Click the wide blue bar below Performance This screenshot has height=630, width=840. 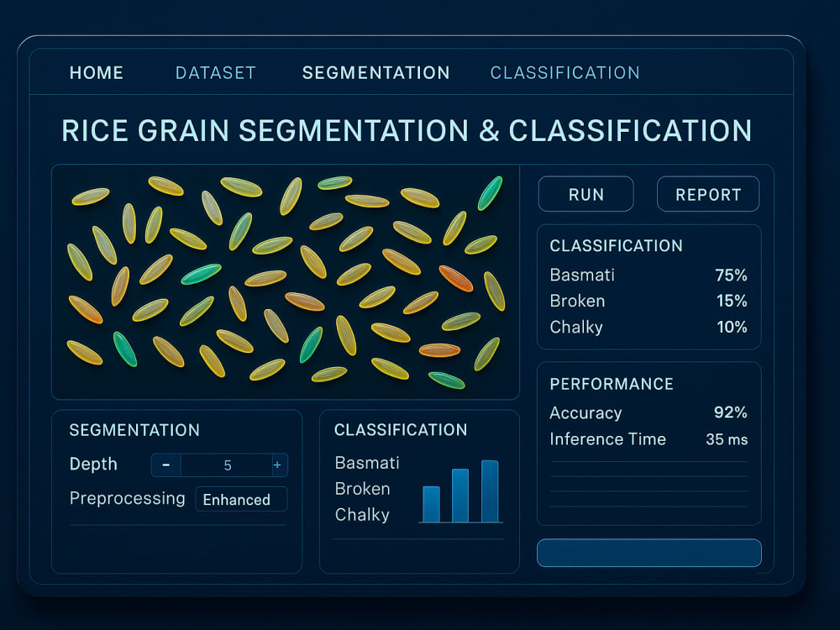pos(648,553)
